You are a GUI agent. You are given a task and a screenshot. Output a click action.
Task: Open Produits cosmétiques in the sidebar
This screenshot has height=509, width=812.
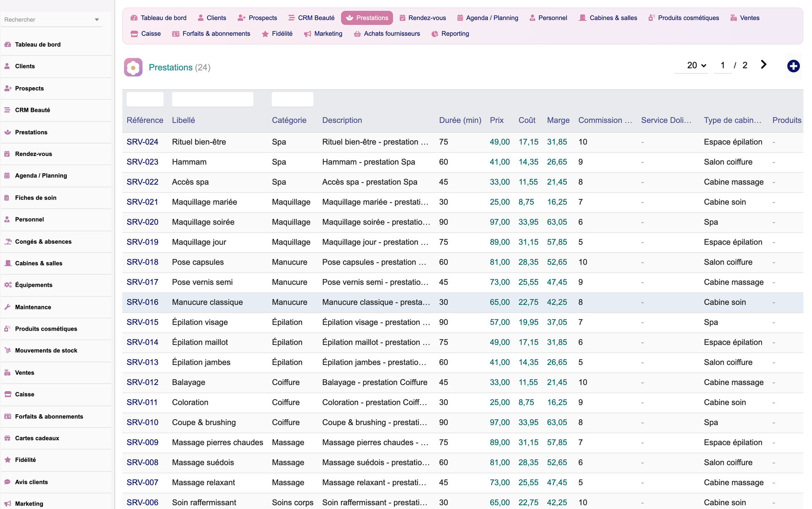pos(46,329)
